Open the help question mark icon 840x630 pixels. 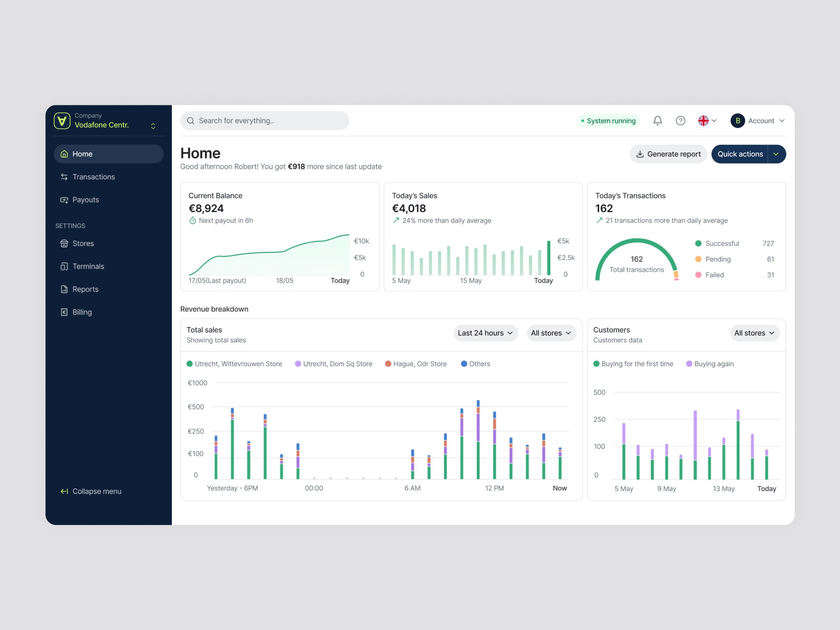point(680,121)
